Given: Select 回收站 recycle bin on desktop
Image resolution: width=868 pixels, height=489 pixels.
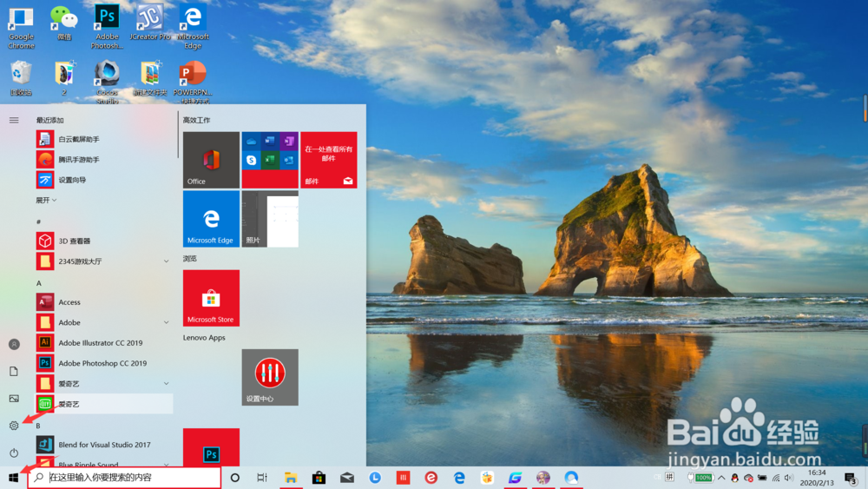Looking at the screenshot, I should [21, 79].
